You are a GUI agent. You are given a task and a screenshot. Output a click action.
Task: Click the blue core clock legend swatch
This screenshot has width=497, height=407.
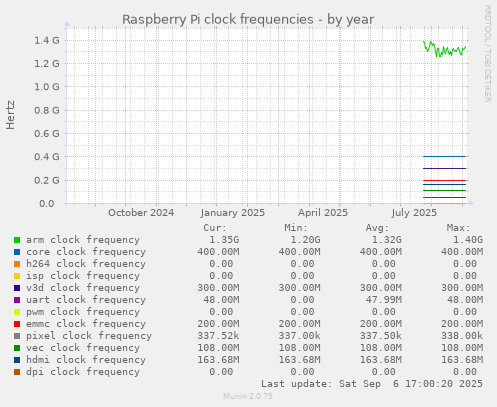[x=17, y=252]
